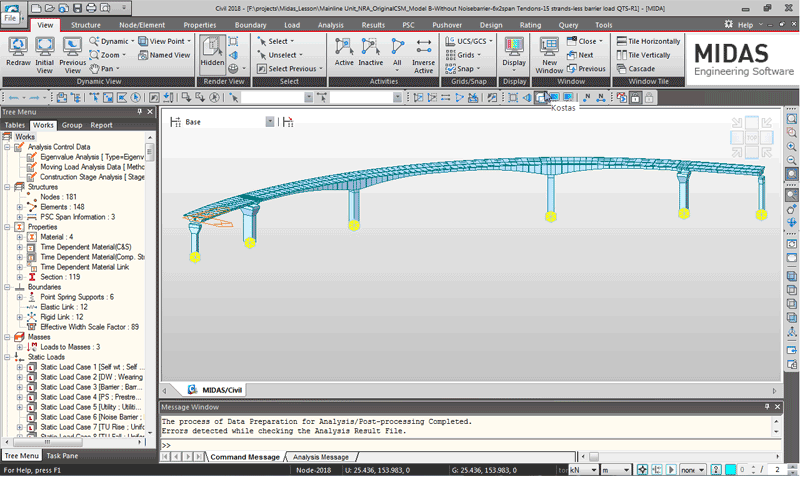Click the command input field
The width and height of the screenshot is (800, 477).
point(469,445)
